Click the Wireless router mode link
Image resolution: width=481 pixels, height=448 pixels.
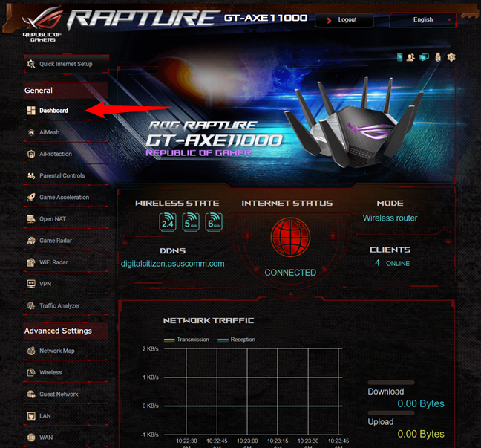[x=390, y=218]
